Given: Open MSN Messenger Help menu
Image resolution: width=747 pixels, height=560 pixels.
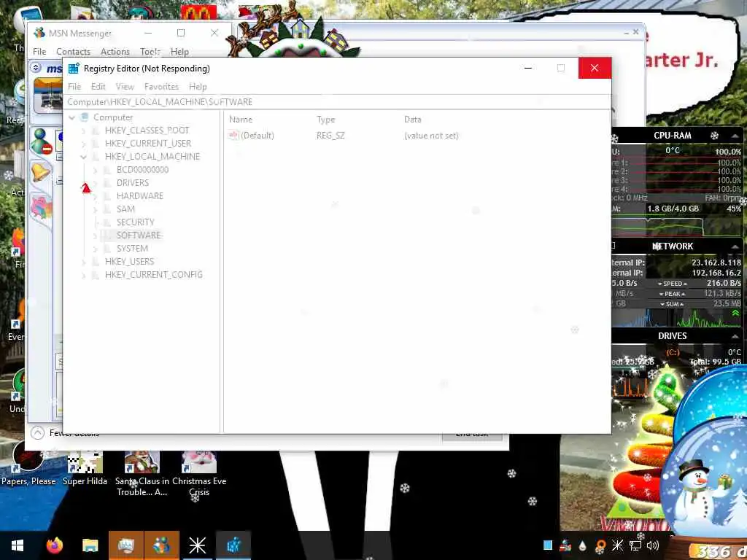Looking at the screenshot, I should pyautogui.click(x=179, y=52).
